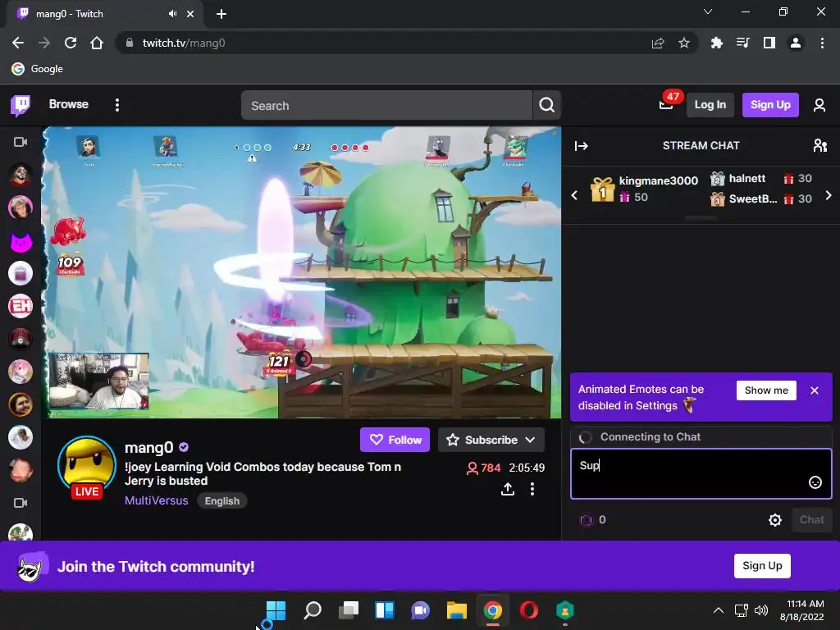Open stream more options three dots
This screenshot has height=630, width=840.
click(x=532, y=489)
